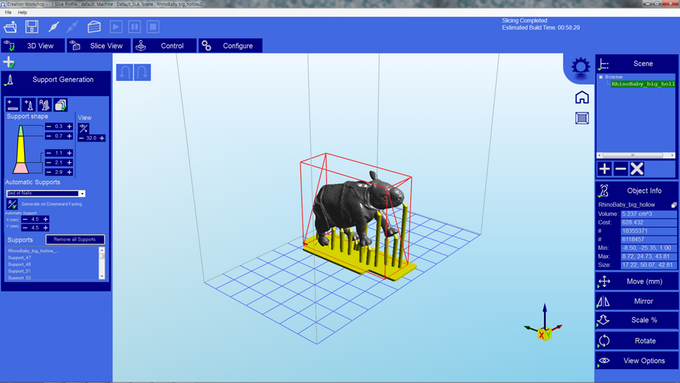
Task: Toggle the View downward-facing icon
Action: pos(83,128)
